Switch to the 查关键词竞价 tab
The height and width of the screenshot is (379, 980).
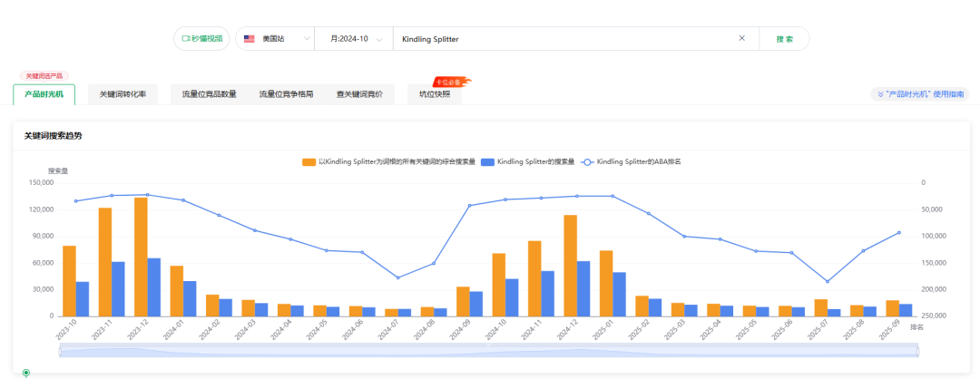point(359,94)
